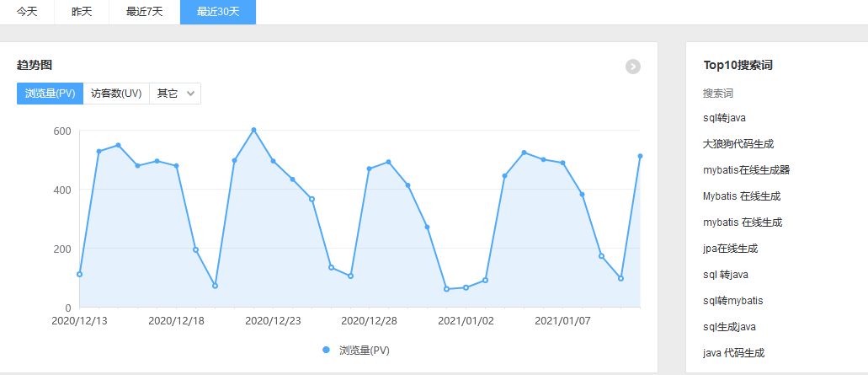The width and height of the screenshot is (868, 375).
Task: Click the gray arrow icon beside trend chart
Action: pyautogui.click(x=633, y=67)
